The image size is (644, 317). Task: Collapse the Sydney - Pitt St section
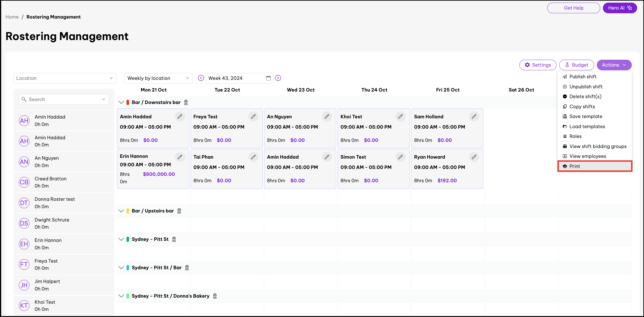121,239
